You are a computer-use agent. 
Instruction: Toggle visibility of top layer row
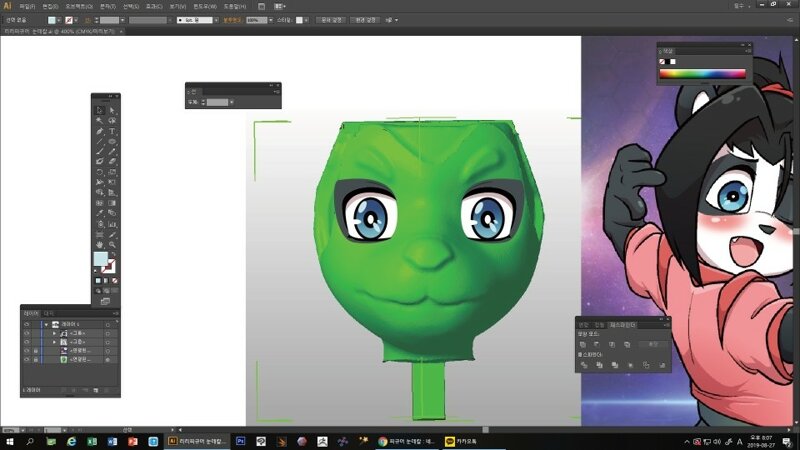pos(27,324)
